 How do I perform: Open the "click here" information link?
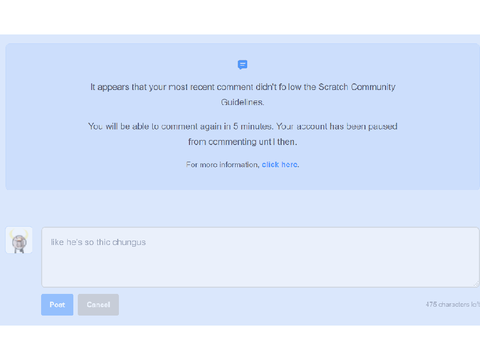pos(280,164)
